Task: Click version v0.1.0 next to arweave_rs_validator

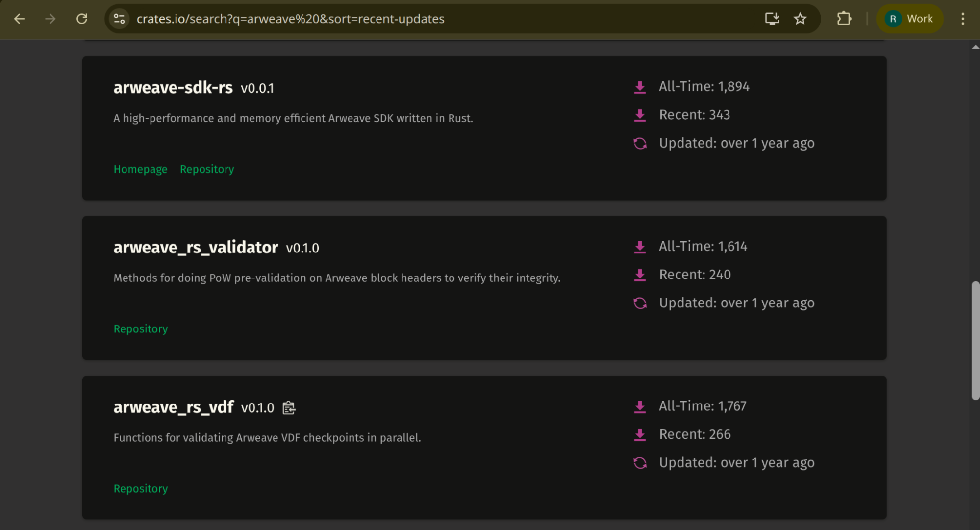Action: point(302,249)
